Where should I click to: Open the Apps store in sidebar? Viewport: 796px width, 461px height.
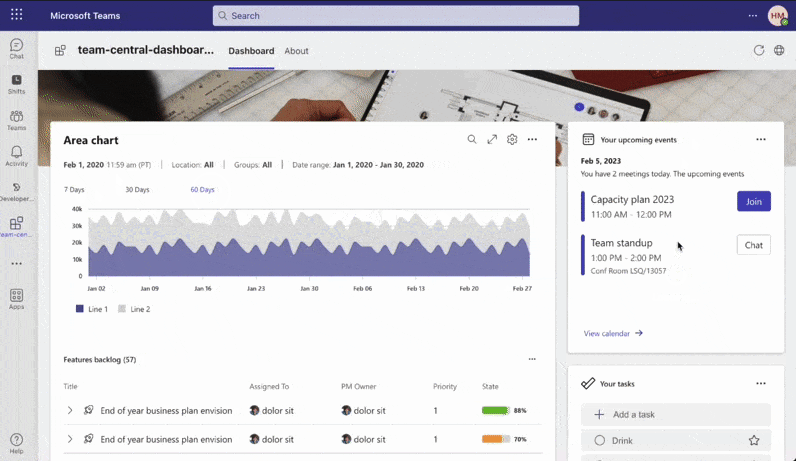pos(16,299)
